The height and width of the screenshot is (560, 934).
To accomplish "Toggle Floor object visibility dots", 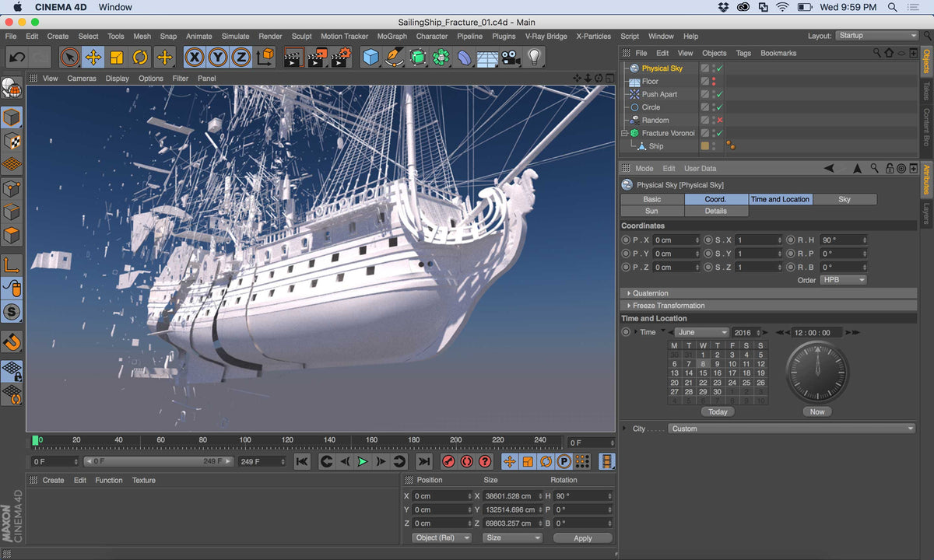I will pyautogui.click(x=714, y=81).
